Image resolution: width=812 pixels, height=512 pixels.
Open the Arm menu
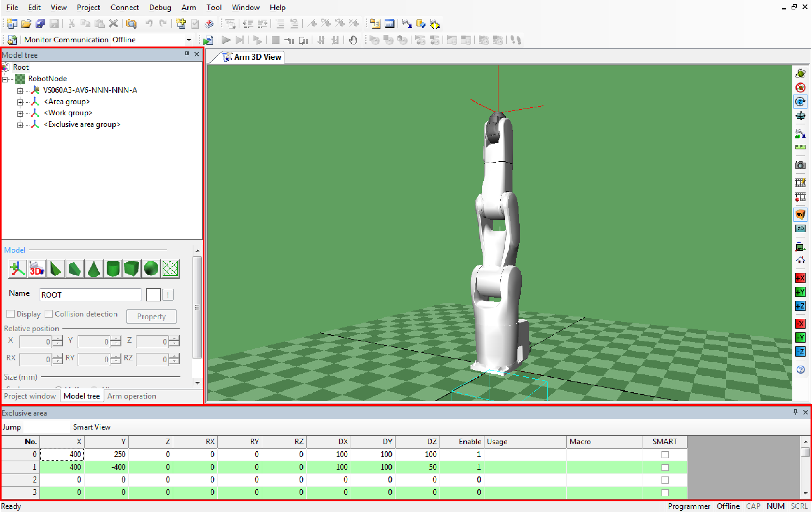(x=188, y=8)
